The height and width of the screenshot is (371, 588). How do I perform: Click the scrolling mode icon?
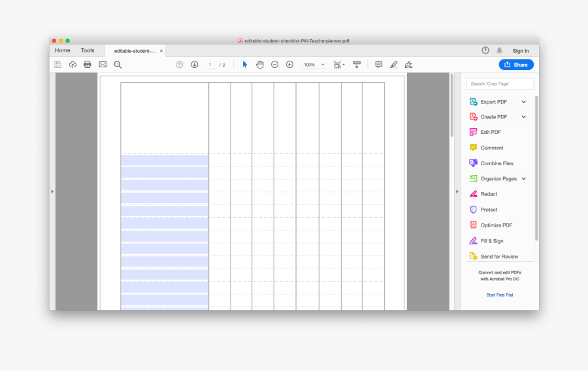[x=357, y=65]
